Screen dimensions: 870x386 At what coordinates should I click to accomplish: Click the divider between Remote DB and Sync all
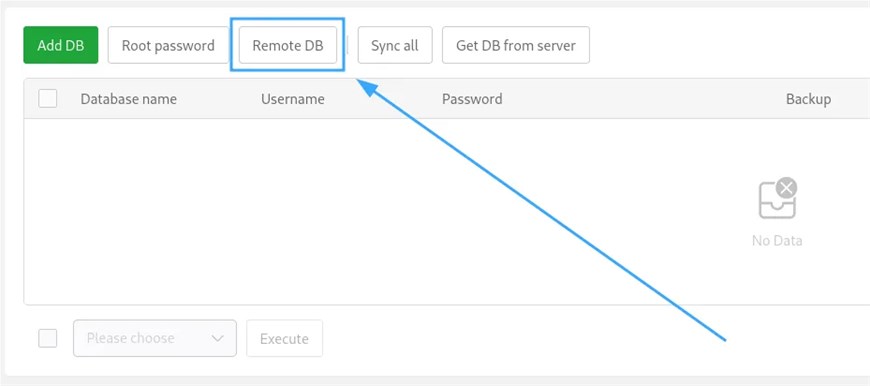[347, 45]
